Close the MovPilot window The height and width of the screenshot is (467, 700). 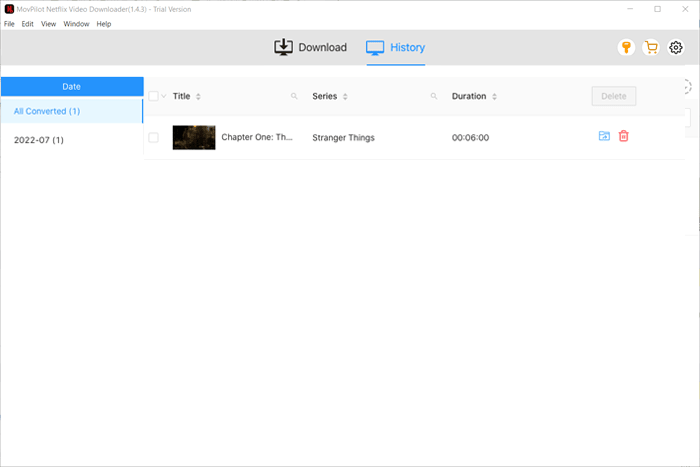pyautogui.click(x=685, y=9)
